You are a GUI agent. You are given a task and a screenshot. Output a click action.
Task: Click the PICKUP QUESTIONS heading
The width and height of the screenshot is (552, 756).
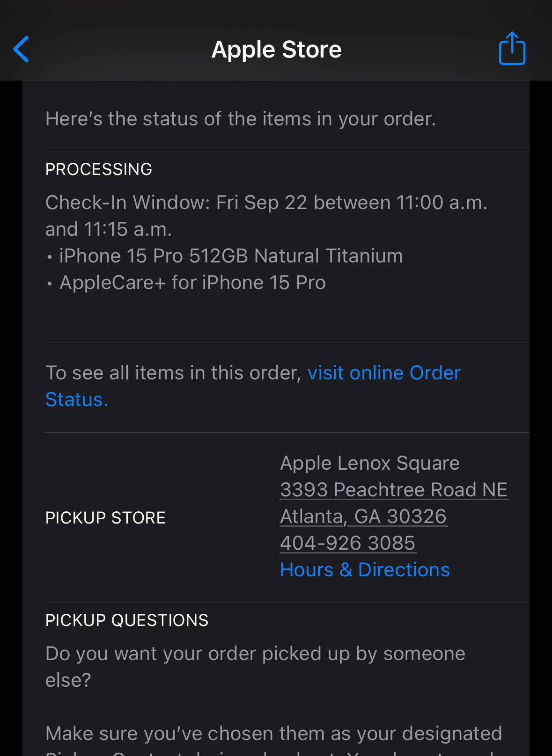click(x=127, y=620)
